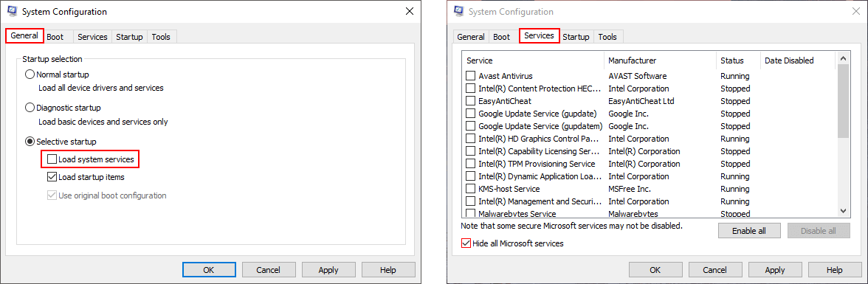Switch to General tab in right window

pyautogui.click(x=471, y=37)
